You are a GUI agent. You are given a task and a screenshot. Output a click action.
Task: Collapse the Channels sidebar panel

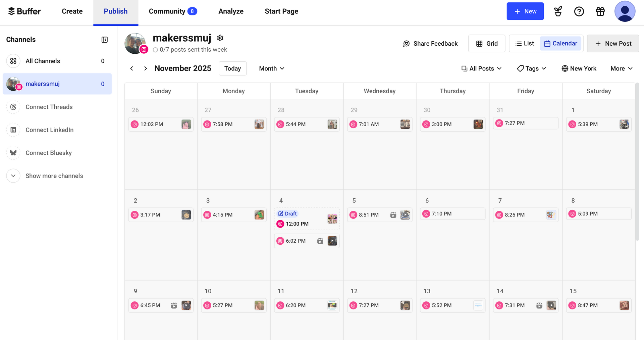click(104, 40)
